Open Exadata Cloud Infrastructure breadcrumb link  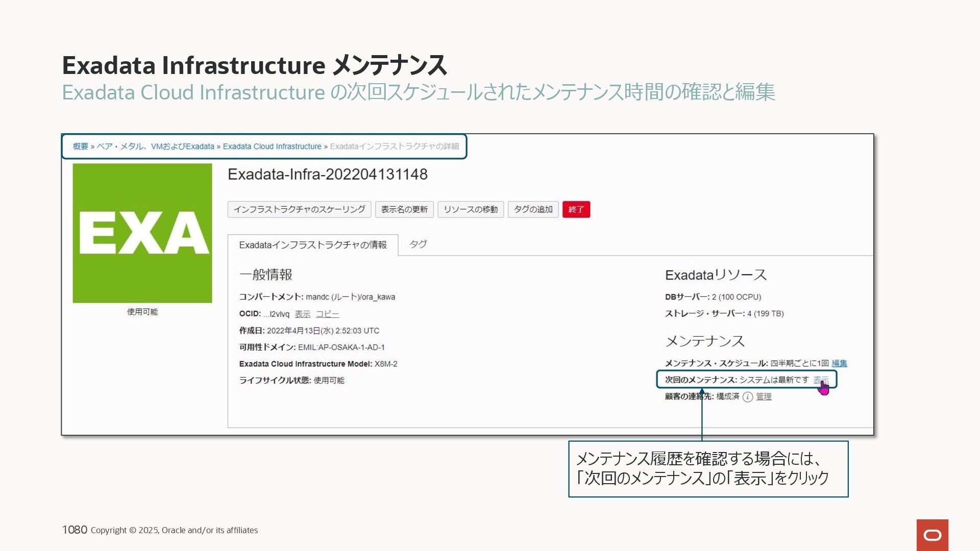(272, 146)
